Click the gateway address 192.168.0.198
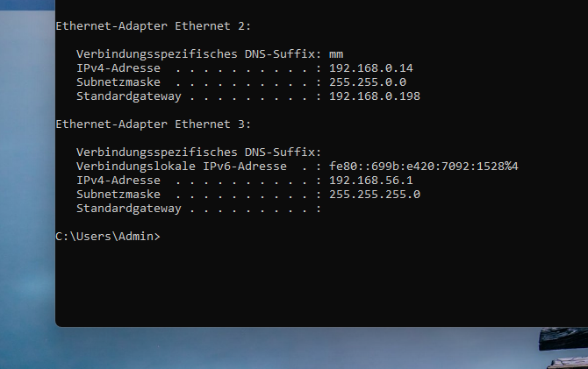The image size is (588, 369). tap(375, 96)
